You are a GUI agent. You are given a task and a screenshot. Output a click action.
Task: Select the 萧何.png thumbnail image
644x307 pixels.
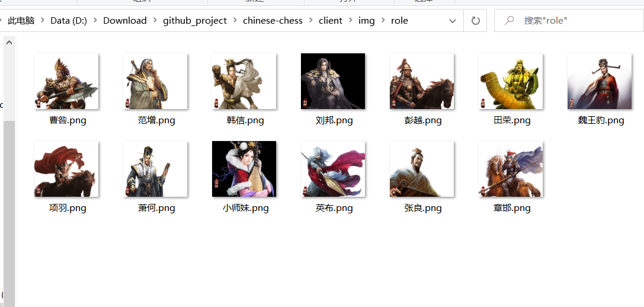point(155,169)
